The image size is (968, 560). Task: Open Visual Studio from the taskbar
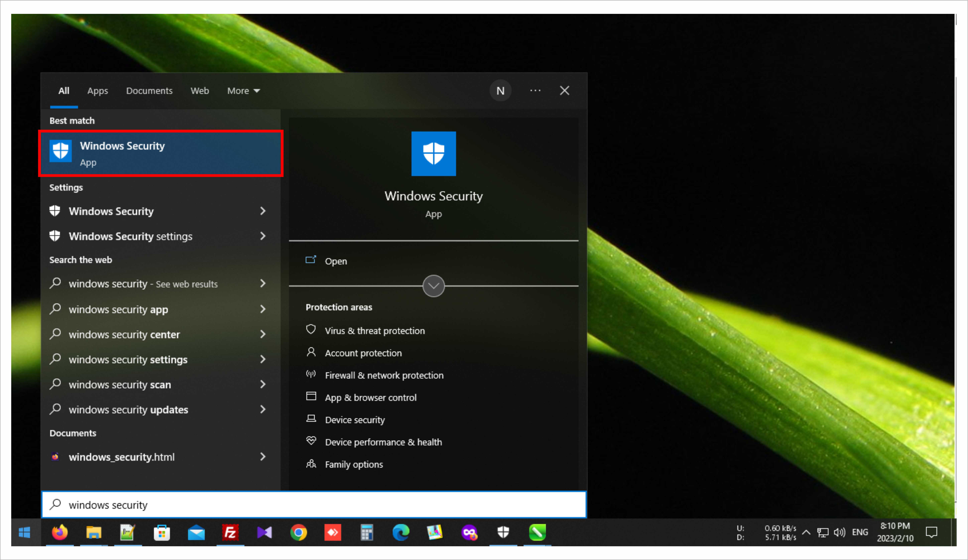[264, 532]
